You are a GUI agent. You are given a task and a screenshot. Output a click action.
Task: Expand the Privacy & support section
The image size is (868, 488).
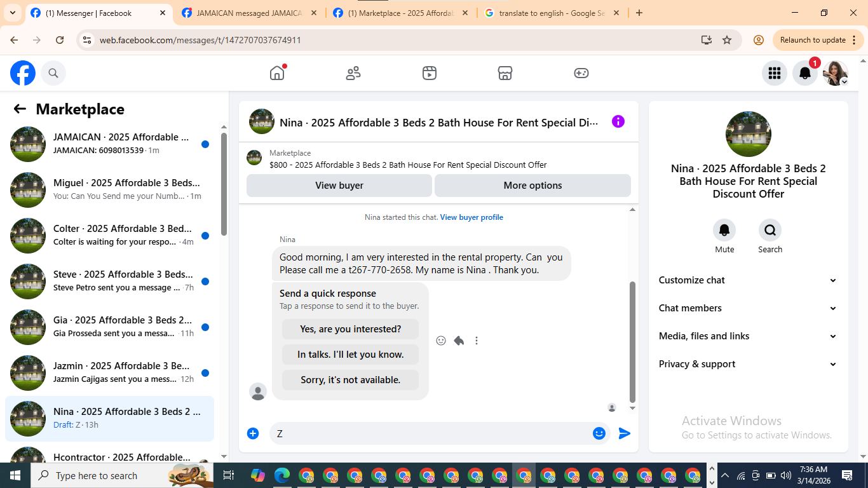[x=748, y=364]
